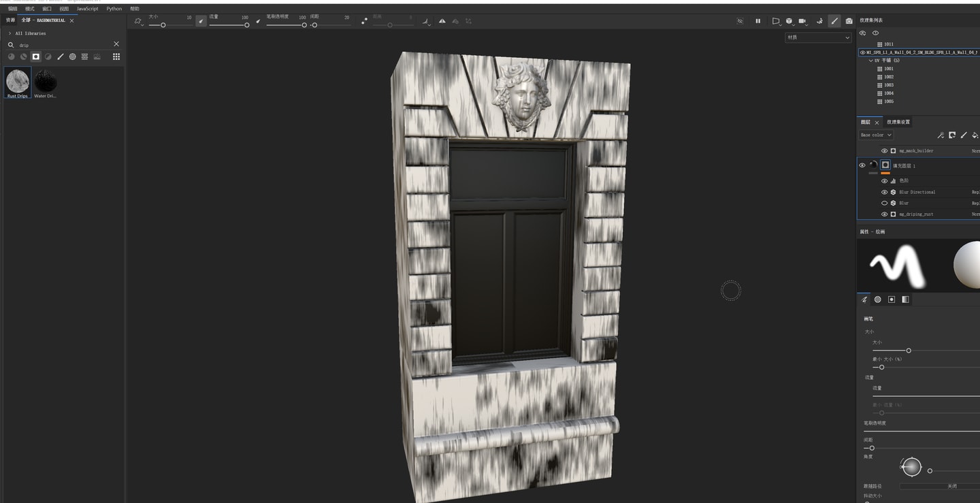980x503 pixels.
Task: Adjust the top toolbar 大小 size slider
Action: pyautogui.click(x=170, y=25)
